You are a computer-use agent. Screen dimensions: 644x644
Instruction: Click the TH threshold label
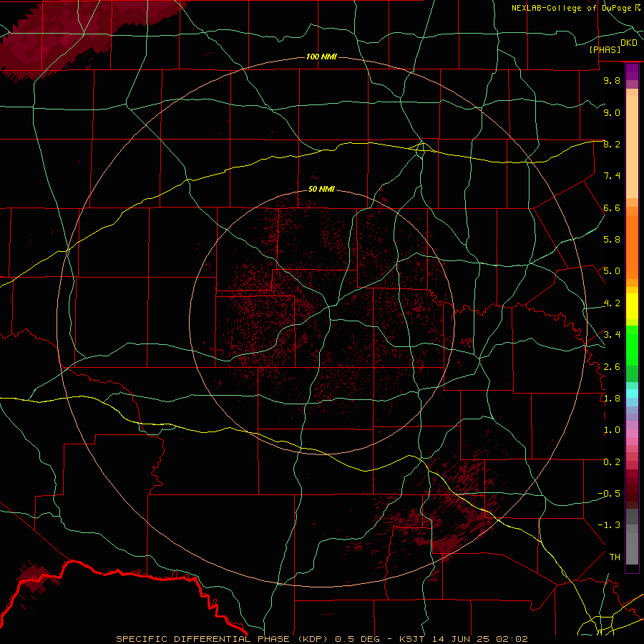point(615,557)
